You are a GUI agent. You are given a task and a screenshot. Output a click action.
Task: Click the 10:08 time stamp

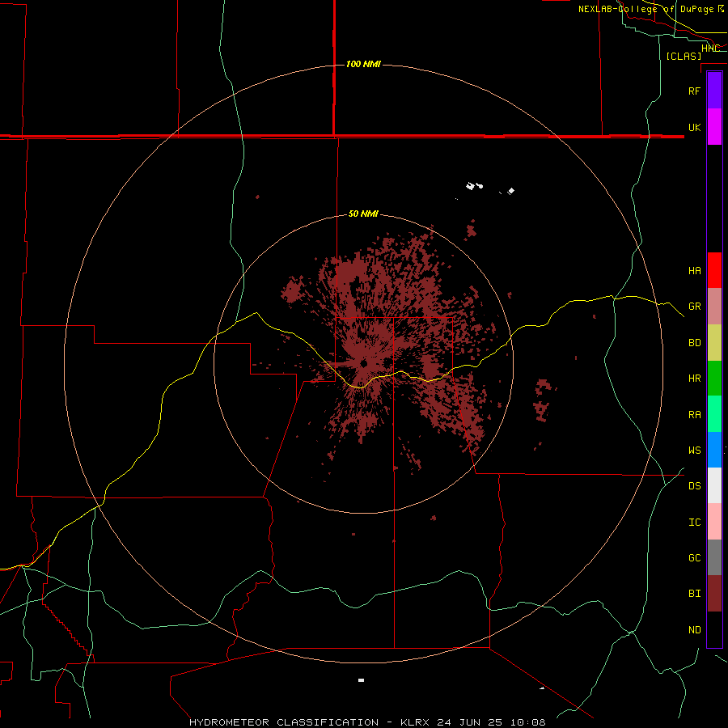click(x=527, y=722)
